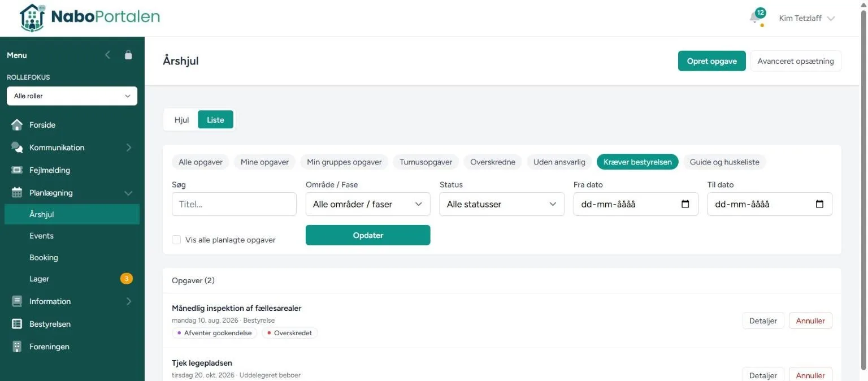The width and height of the screenshot is (868, 381).
Task: Select the Min gruppes opgaver filter
Action: [344, 162]
